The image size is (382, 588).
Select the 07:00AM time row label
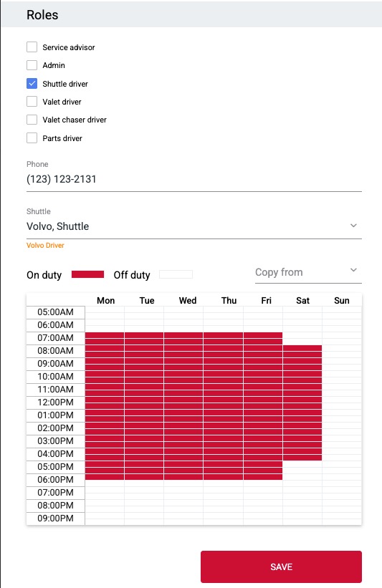click(x=55, y=338)
